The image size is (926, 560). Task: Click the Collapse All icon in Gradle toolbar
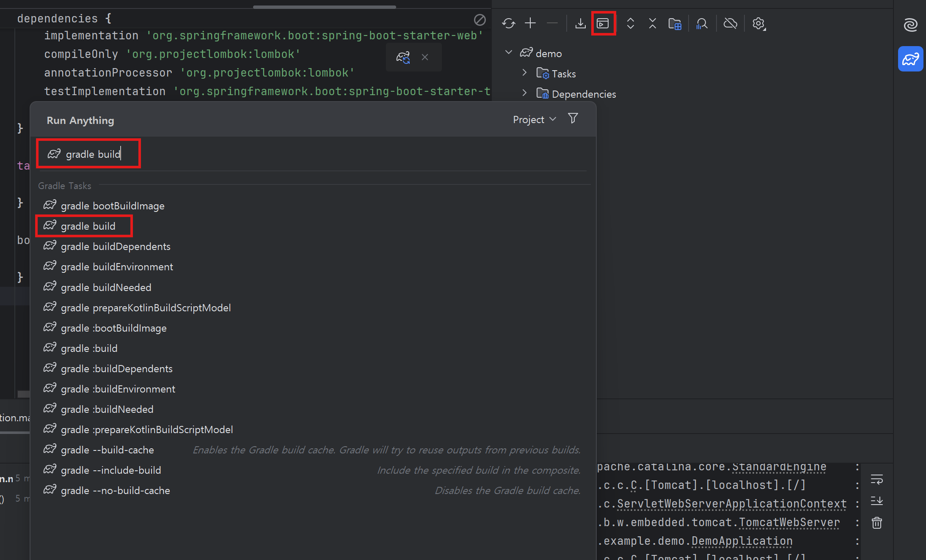[x=652, y=23]
